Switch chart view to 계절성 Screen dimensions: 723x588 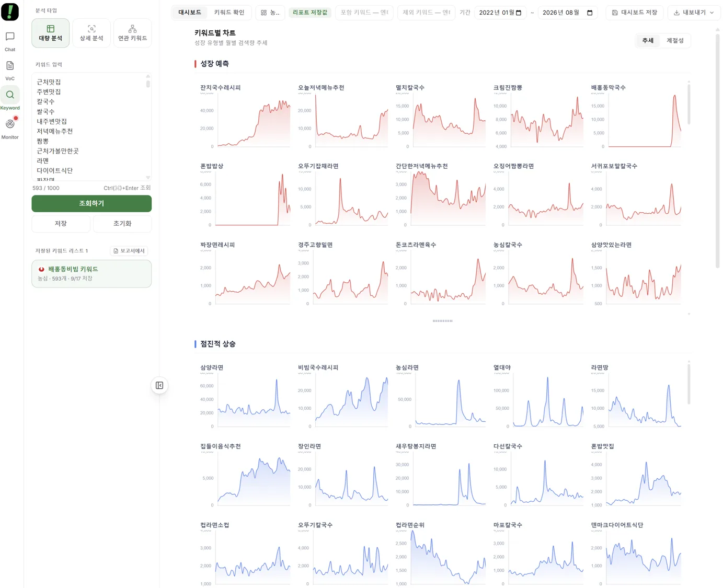675,41
